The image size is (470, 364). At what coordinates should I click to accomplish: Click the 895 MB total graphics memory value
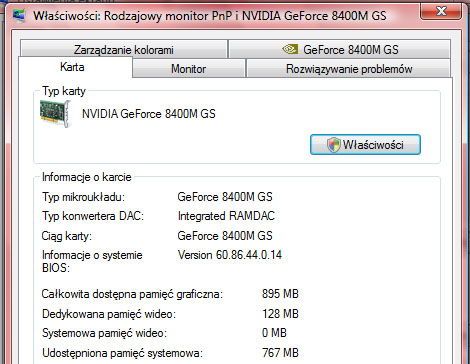(280, 294)
